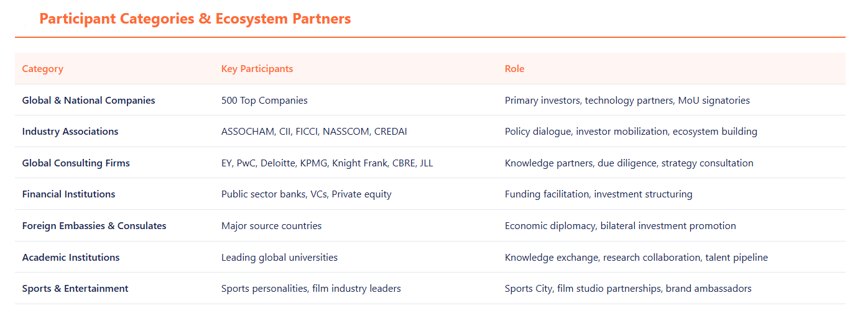Image resolution: width=868 pixels, height=316 pixels.
Task: Click the 'ASSOCHAM, CII, FICCI, NASSCOM, CREDAI' cell
Action: coord(314,132)
